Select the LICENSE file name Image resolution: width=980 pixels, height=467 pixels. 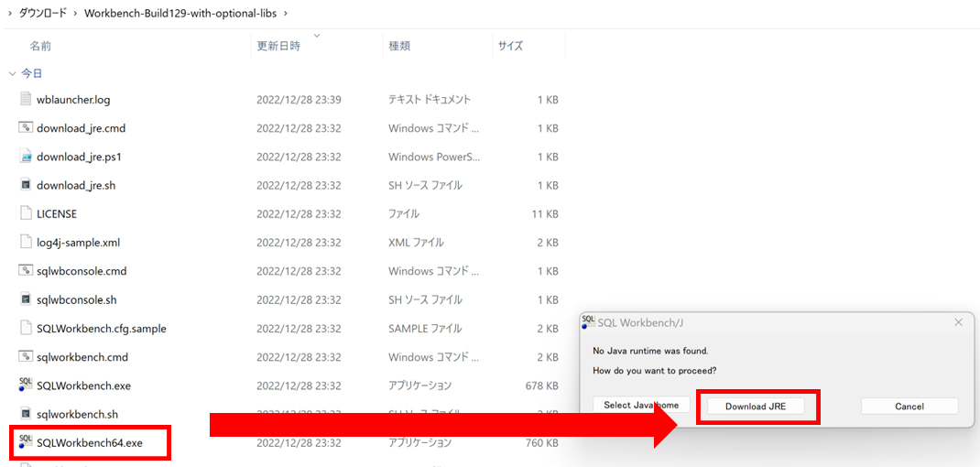[57, 213]
